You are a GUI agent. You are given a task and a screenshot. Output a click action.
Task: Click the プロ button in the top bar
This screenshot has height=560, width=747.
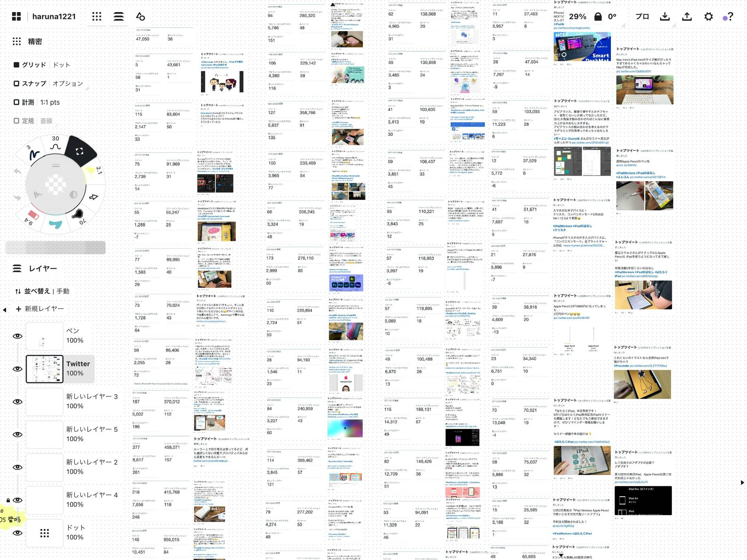642,16
